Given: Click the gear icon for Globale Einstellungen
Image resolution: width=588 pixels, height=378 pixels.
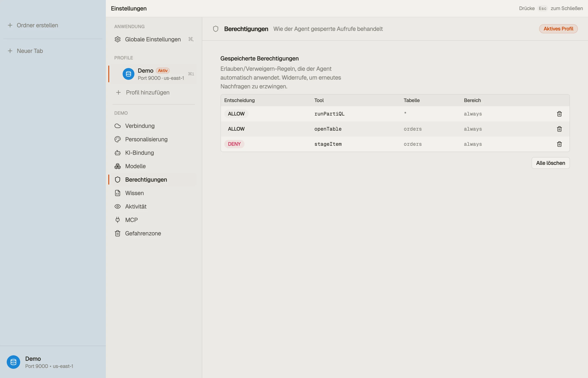Looking at the screenshot, I should coord(118,39).
